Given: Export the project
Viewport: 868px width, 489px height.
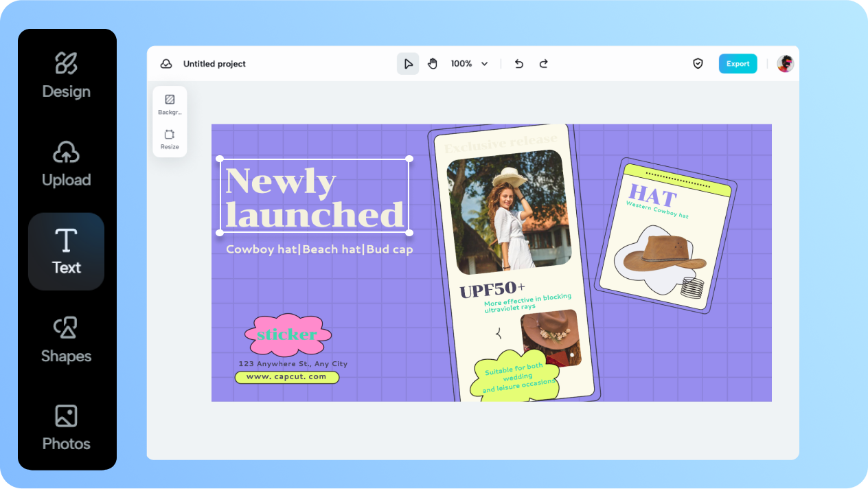Looking at the screenshot, I should (x=738, y=63).
